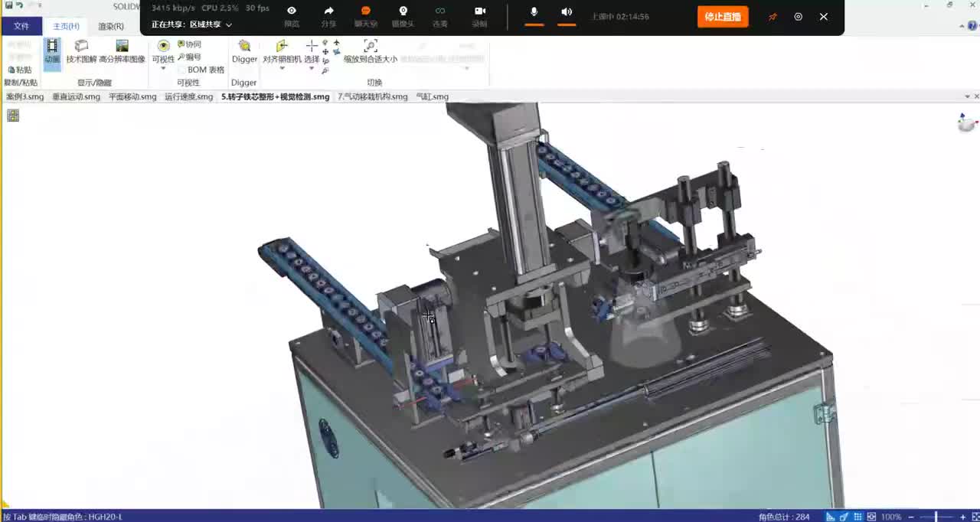The image size is (980, 522).
Task: Click the 分享 share arrow icon
Action: coord(328,11)
